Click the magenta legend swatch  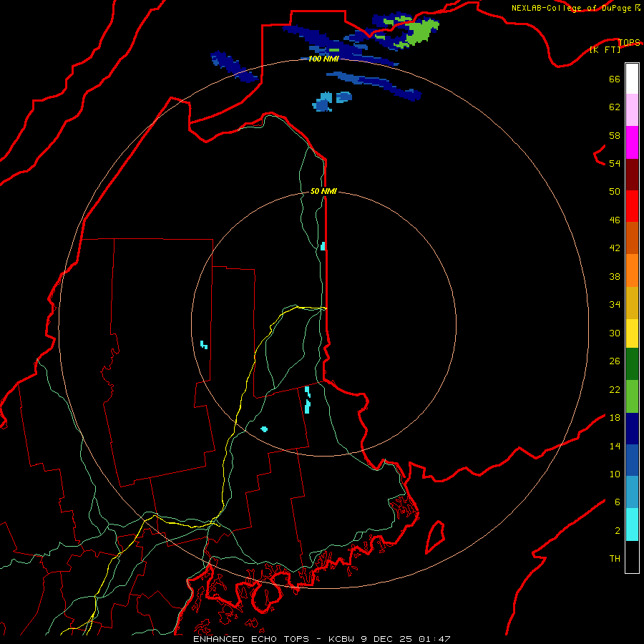[632, 142]
